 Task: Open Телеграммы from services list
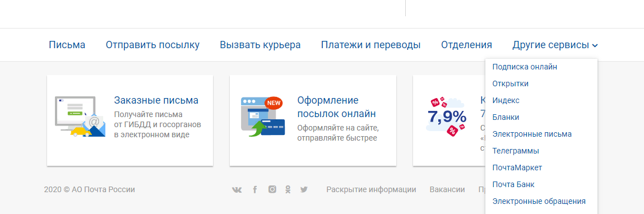pos(516,151)
